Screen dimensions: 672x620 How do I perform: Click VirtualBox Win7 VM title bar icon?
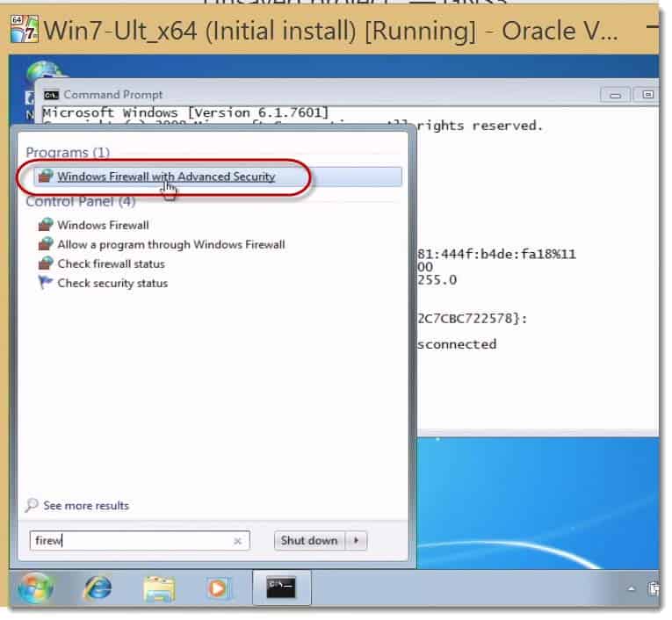25,29
